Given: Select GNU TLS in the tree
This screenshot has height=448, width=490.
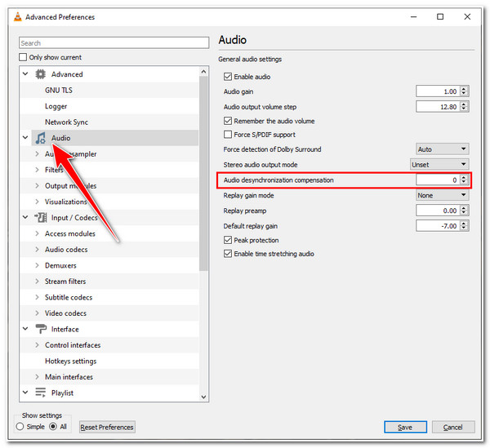Looking at the screenshot, I should click(59, 91).
